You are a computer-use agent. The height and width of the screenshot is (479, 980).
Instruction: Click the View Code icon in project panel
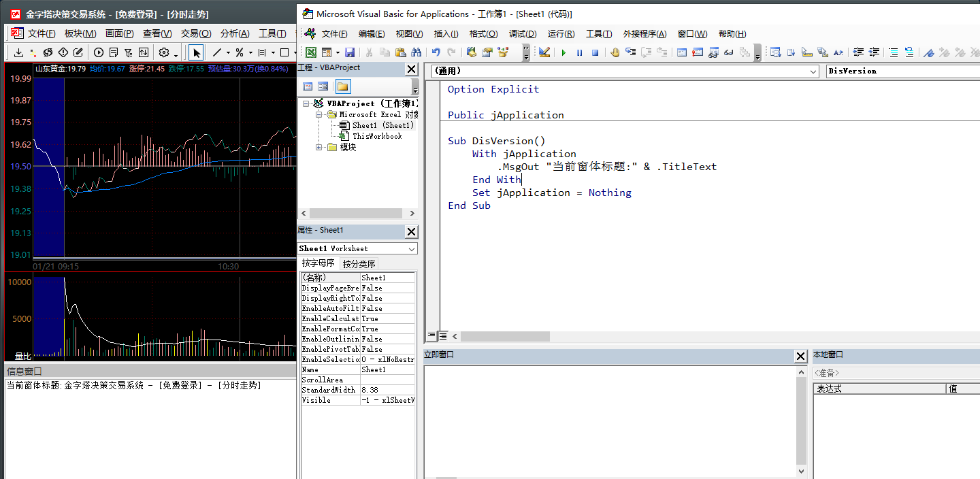pyautogui.click(x=308, y=86)
